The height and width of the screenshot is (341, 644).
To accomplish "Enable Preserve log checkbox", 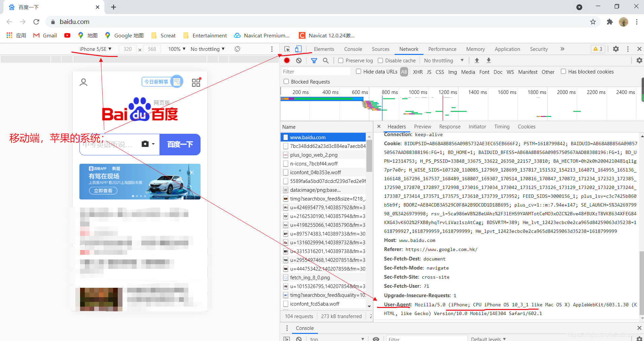I will tap(341, 60).
